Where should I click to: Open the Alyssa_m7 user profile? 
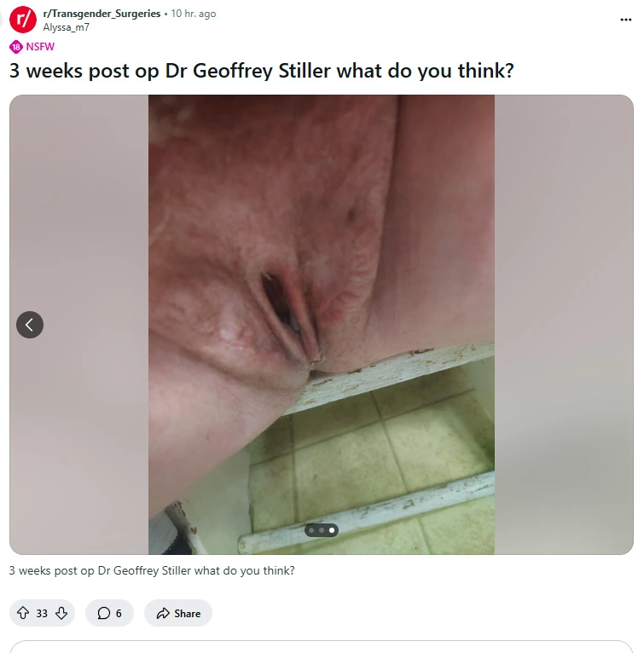tap(66, 27)
